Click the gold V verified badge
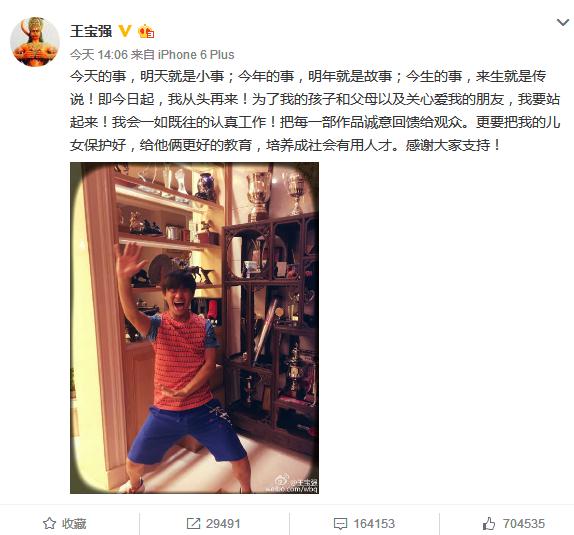 (124, 31)
